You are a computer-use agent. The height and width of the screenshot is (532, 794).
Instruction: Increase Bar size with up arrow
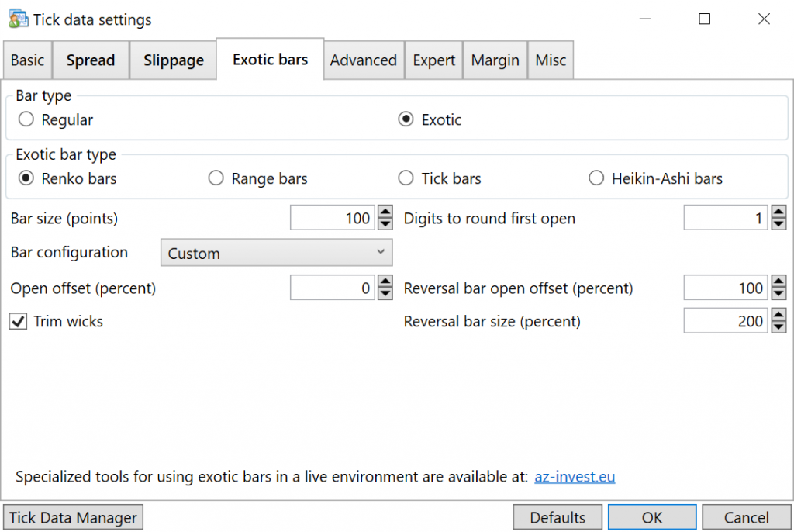(385, 213)
